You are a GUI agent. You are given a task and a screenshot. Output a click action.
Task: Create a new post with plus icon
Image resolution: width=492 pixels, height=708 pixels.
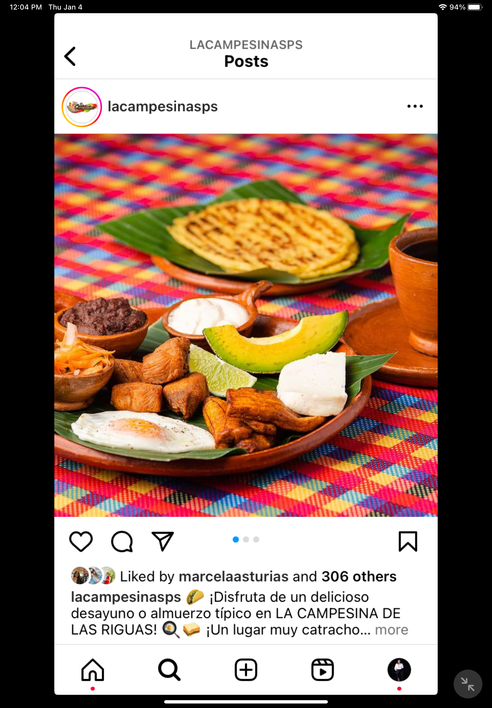(246, 669)
